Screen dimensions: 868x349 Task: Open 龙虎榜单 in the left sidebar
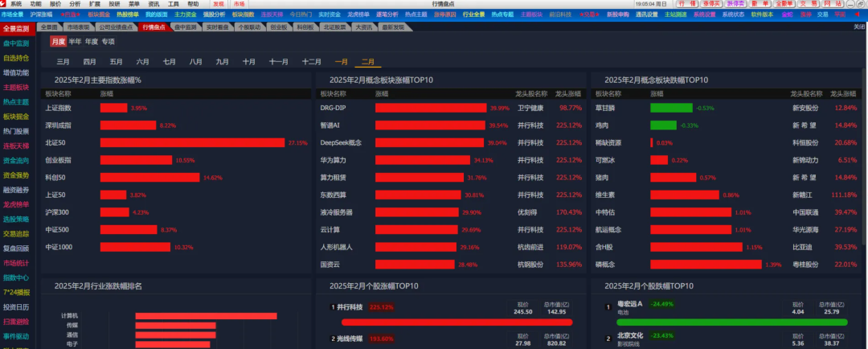coord(16,204)
